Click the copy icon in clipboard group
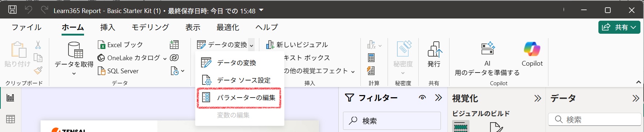 coord(38,58)
